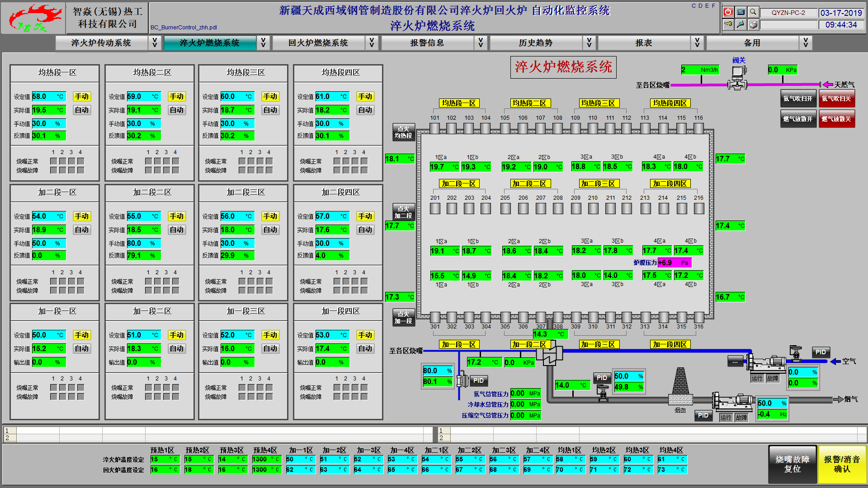Viewport: 868px width, 488px height.
Task: Click the red 氮气吹扫关 button
Action: [836, 99]
